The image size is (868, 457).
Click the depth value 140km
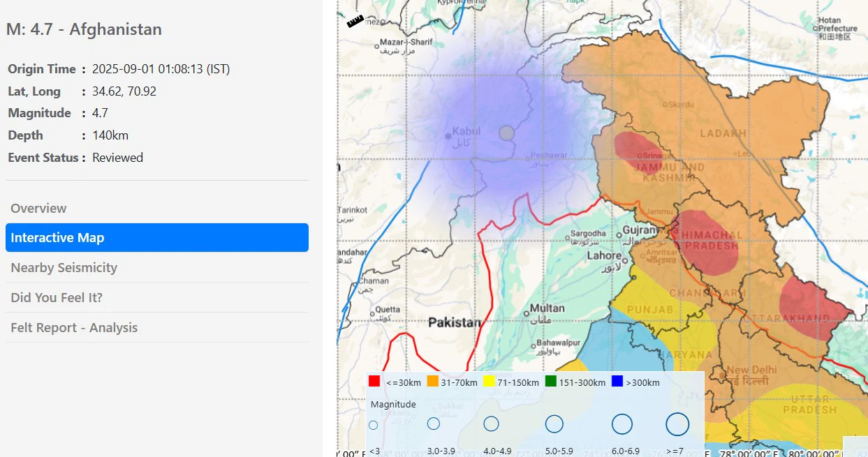[x=110, y=135]
